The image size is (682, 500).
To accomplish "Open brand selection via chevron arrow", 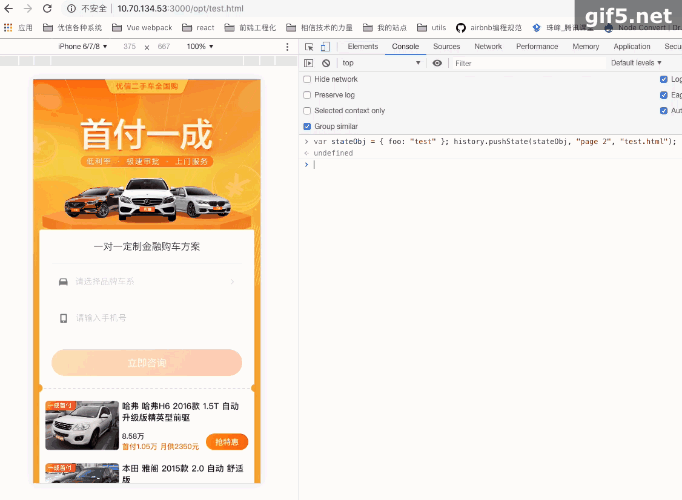I will [232, 282].
